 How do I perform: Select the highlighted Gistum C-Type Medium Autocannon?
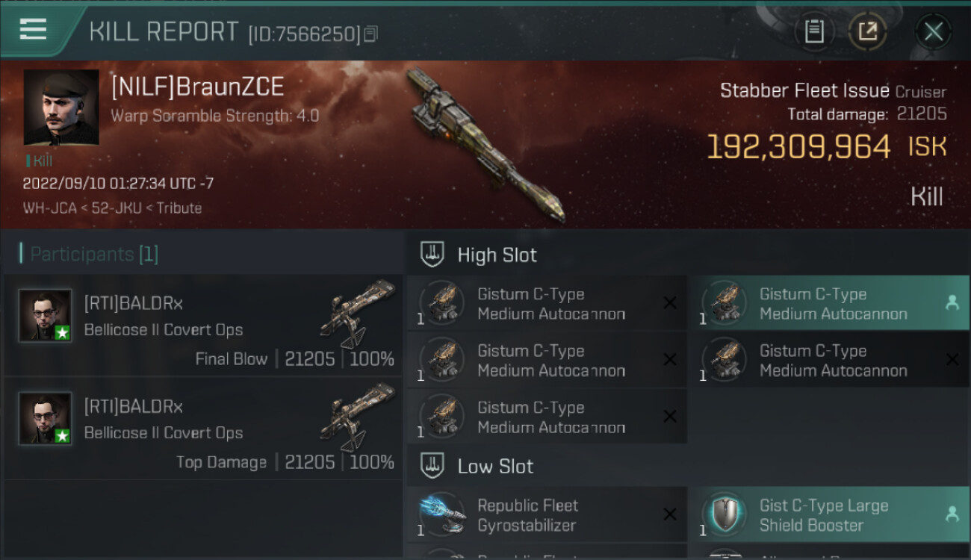click(x=829, y=303)
